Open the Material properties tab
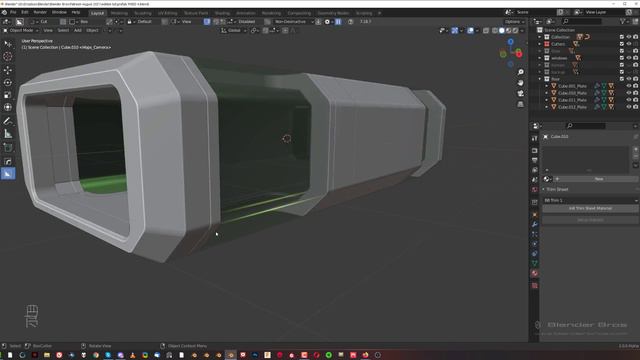This screenshot has width=640, height=360. pyautogui.click(x=534, y=273)
